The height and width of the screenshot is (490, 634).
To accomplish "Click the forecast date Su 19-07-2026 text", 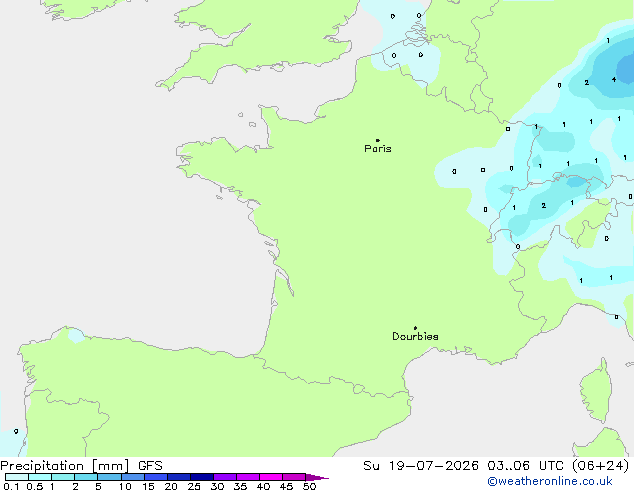I will pyautogui.click(x=421, y=466).
